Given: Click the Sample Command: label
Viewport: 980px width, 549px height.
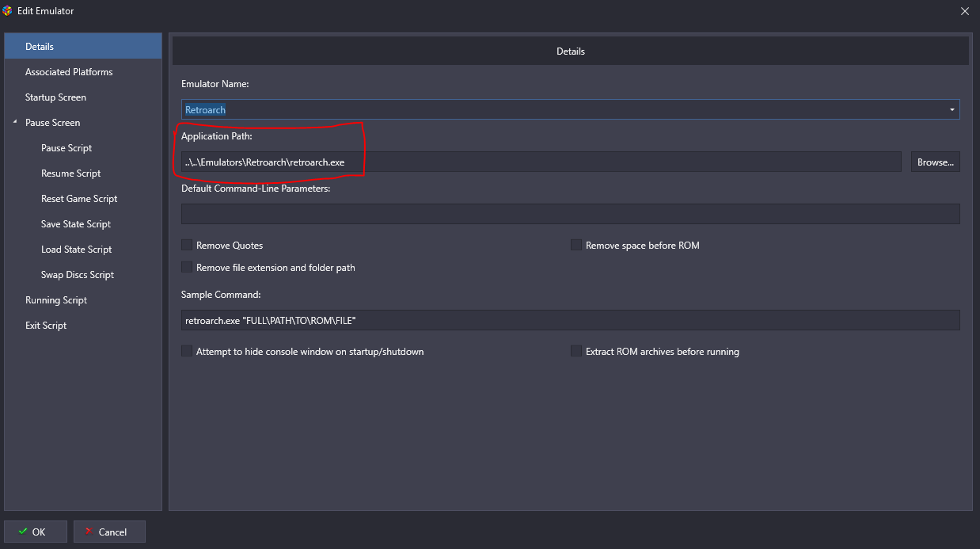Looking at the screenshot, I should [x=221, y=295].
